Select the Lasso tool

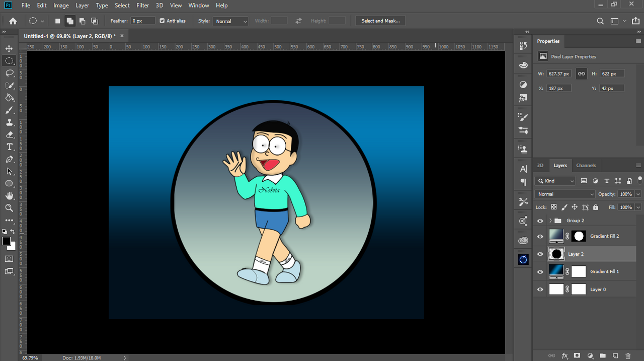click(9, 73)
